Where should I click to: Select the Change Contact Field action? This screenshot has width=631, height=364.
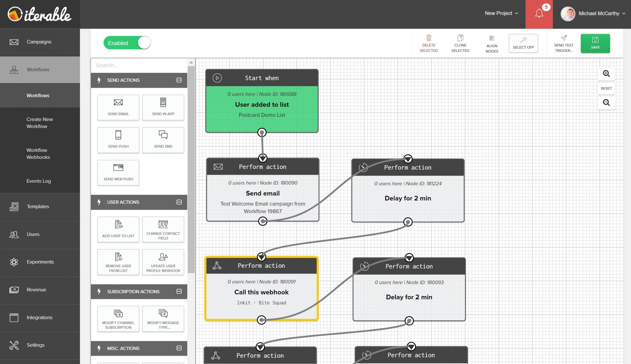[163, 229]
